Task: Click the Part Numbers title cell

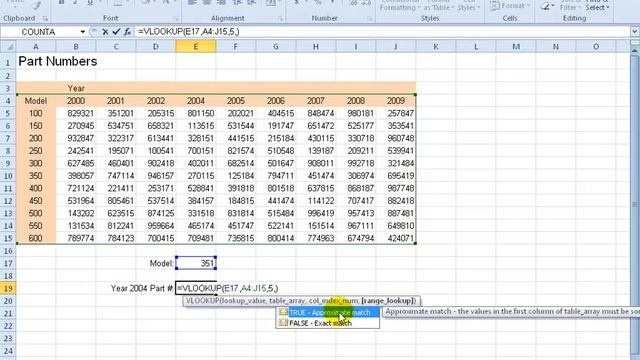Action: coord(58,62)
